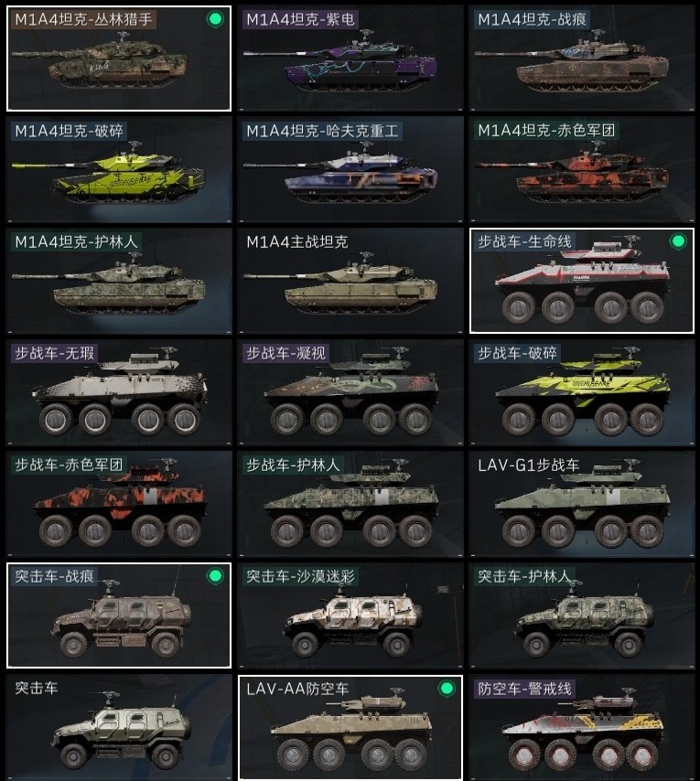Choose the 步战车-凝视 skin card
Viewport: 700px width, 781px height.
pyautogui.click(x=350, y=392)
